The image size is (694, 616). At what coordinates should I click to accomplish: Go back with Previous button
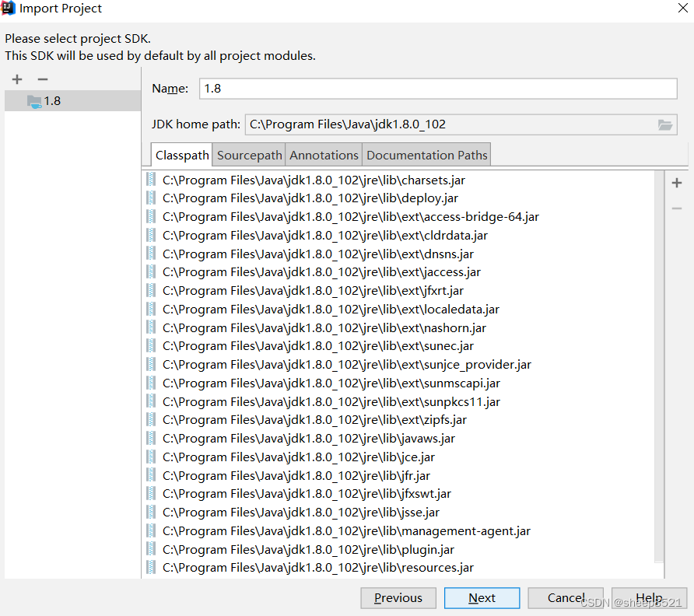pos(398,598)
